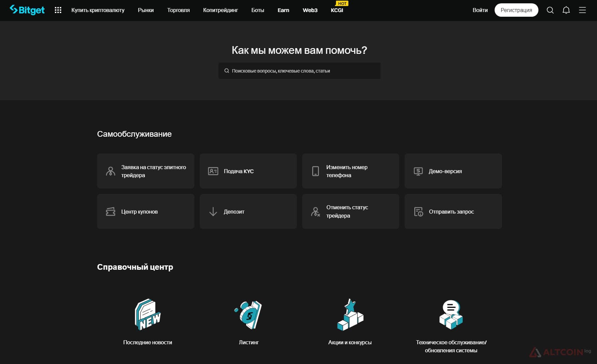Viewport: 597px width, 364px height.
Task: Click Заявка на статус элитного трейдера text
Action: coord(154,171)
